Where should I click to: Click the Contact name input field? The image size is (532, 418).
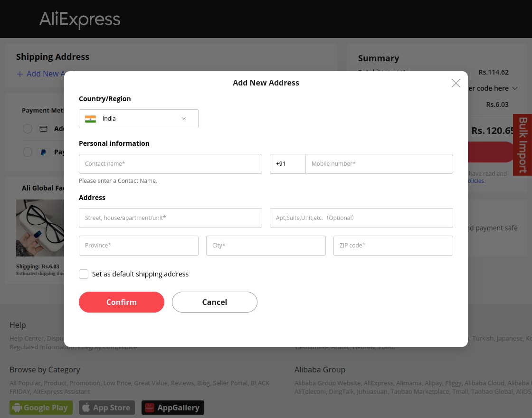pos(170,163)
